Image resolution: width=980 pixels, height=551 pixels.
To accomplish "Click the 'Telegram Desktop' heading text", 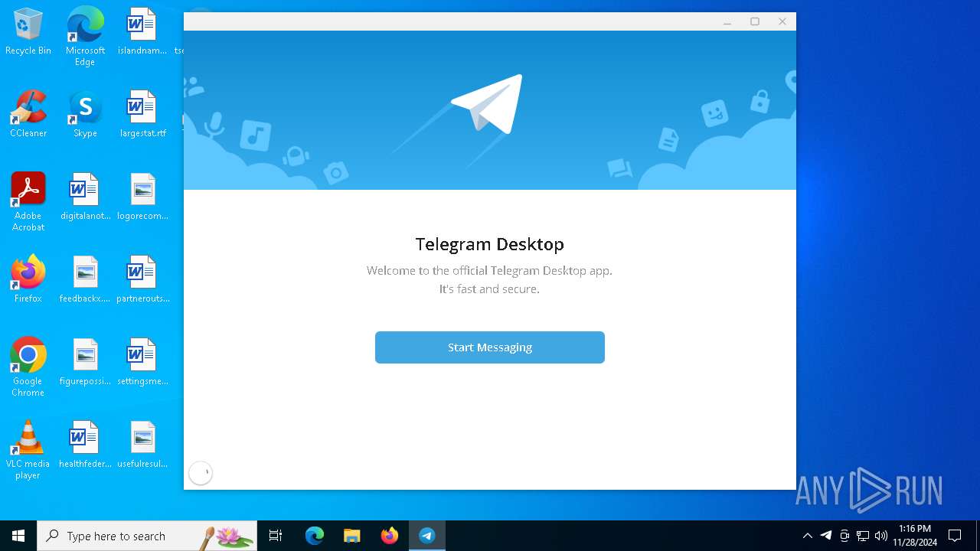I will point(490,244).
